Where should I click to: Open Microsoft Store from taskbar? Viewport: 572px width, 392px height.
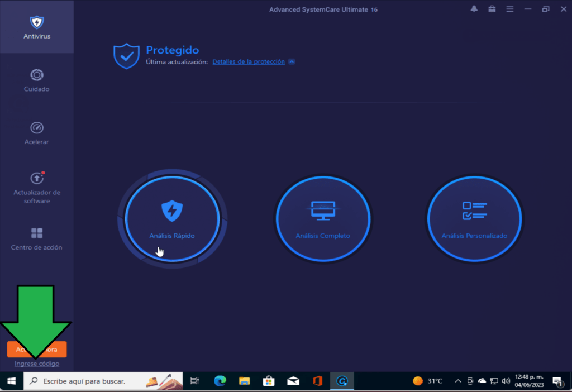[269, 381]
